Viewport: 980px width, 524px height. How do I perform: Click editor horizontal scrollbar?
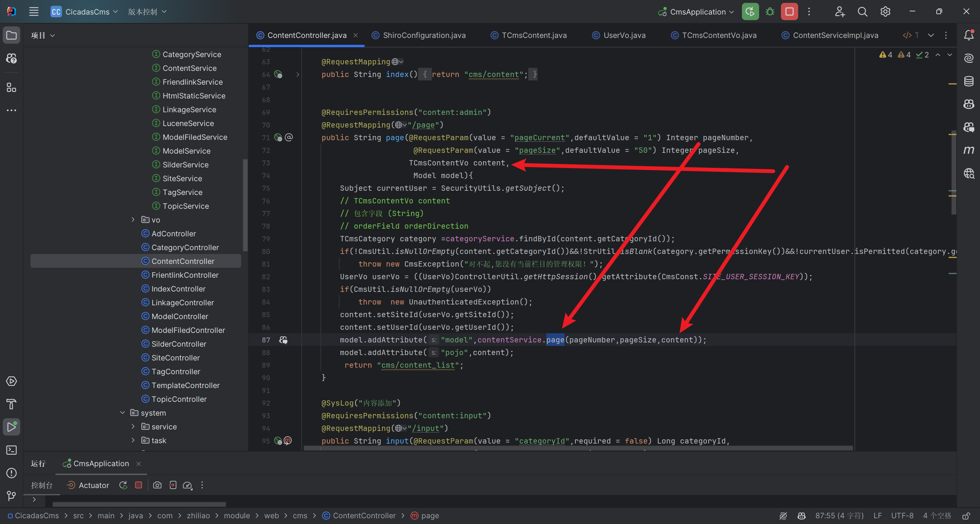pyautogui.click(x=578, y=448)
